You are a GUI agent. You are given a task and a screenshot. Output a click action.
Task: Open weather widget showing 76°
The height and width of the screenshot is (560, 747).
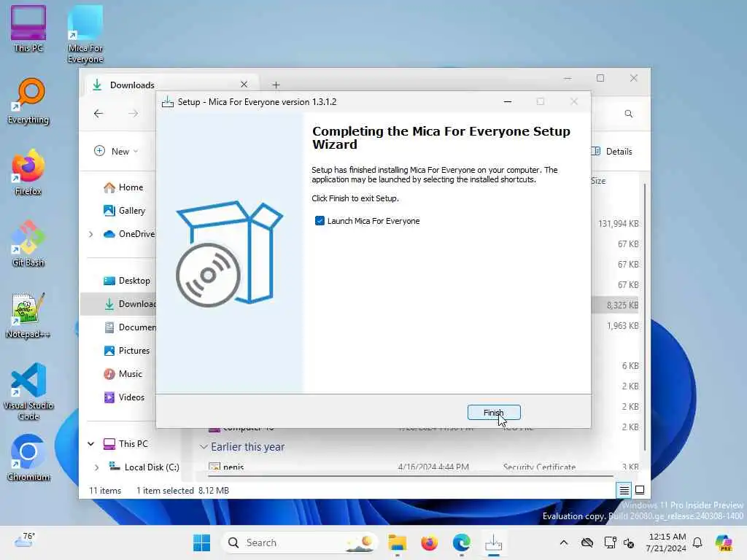(x=24, y=540)
